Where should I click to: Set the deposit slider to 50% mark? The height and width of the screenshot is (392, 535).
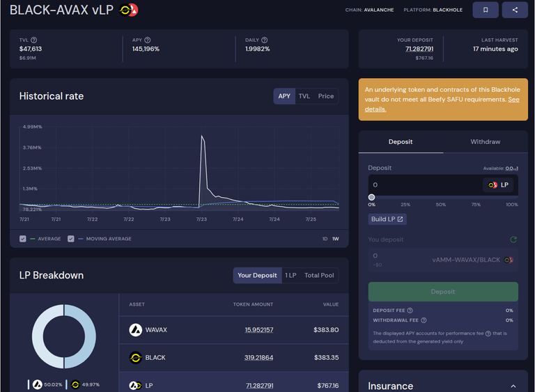[x=441, y=205]
